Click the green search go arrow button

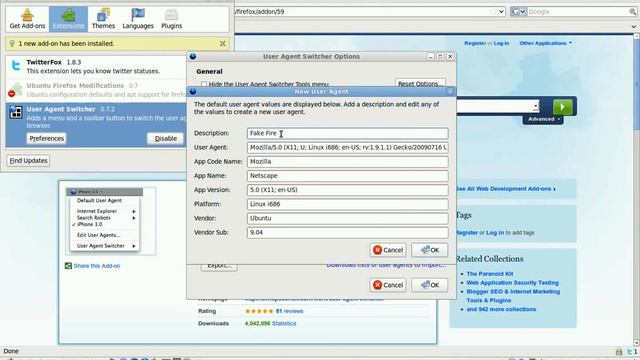pyautogui.click(x=562, y=107)
